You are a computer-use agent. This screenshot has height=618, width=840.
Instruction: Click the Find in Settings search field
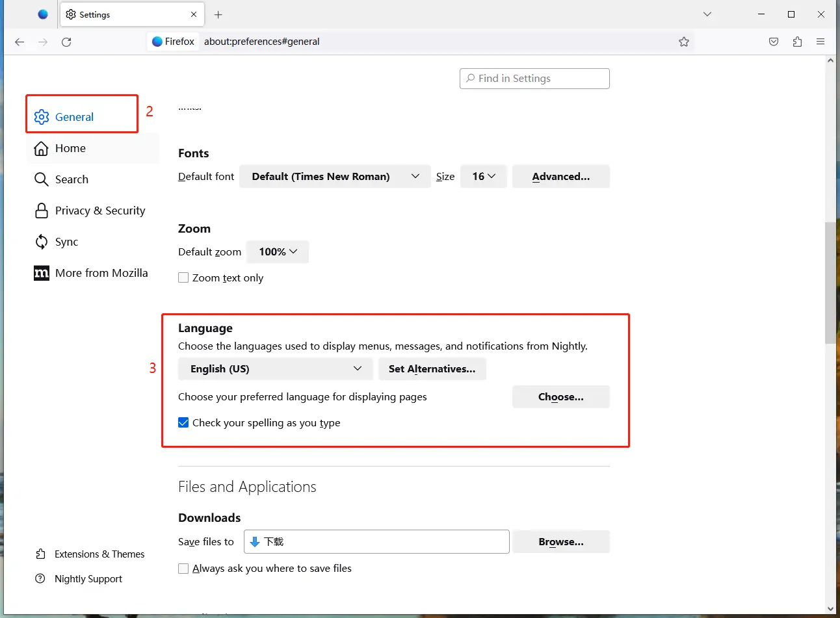pos(534,78)
